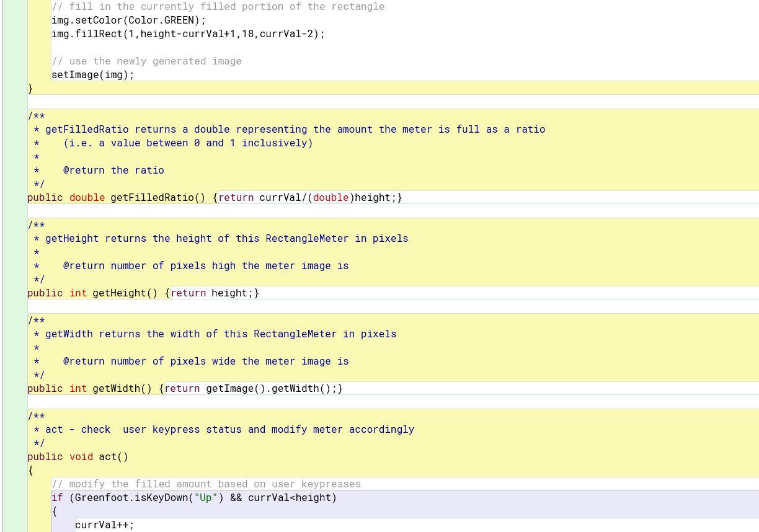Click the modify filled amount comment line
The width and height of the screenshot is (759, 532).
click(206, 484)
